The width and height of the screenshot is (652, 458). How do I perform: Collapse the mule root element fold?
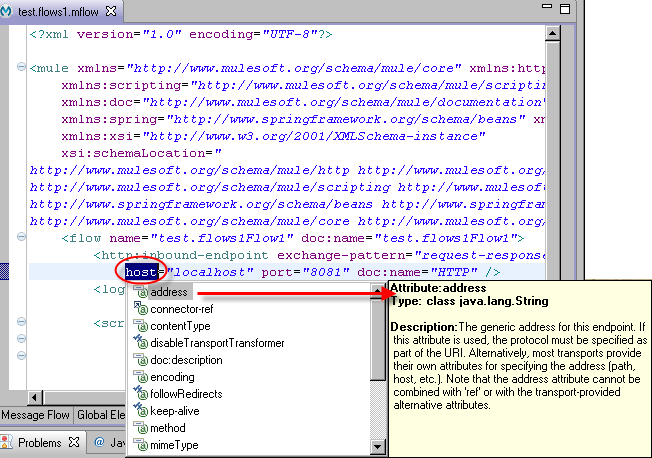[21, 67]
